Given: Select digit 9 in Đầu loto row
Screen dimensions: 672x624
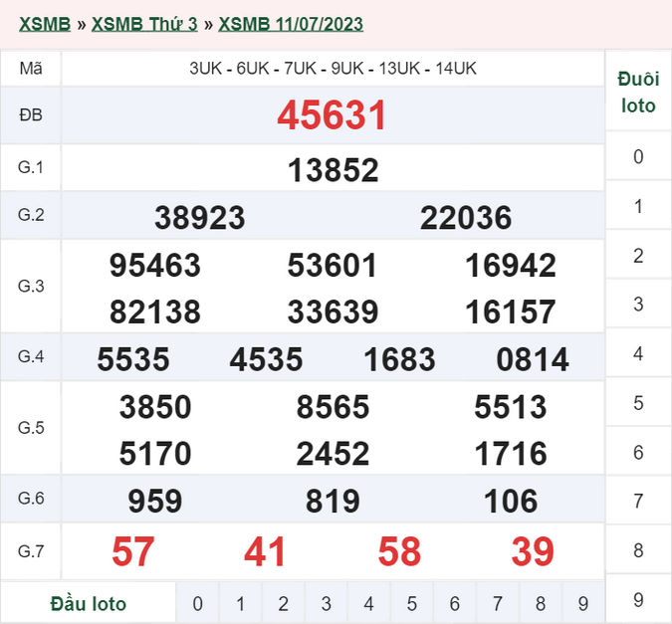Looking at the screenshot, I should click(x=582, y=603).
